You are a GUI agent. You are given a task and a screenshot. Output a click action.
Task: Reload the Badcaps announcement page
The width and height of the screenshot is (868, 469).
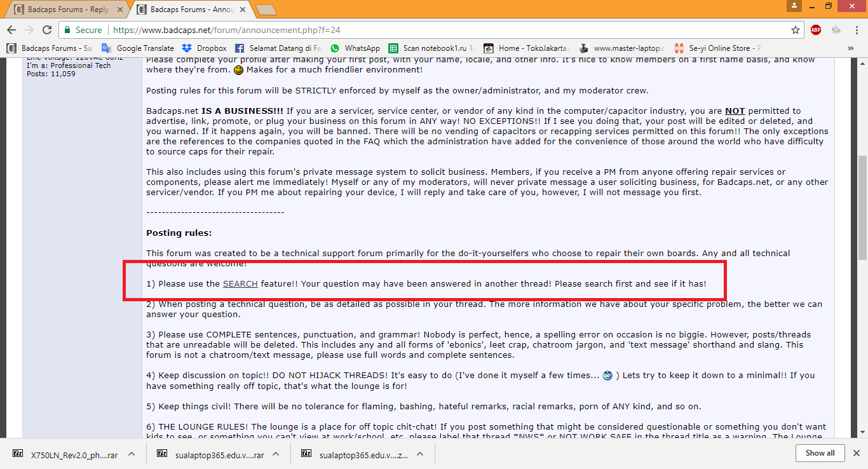click(x=47, y=30)
